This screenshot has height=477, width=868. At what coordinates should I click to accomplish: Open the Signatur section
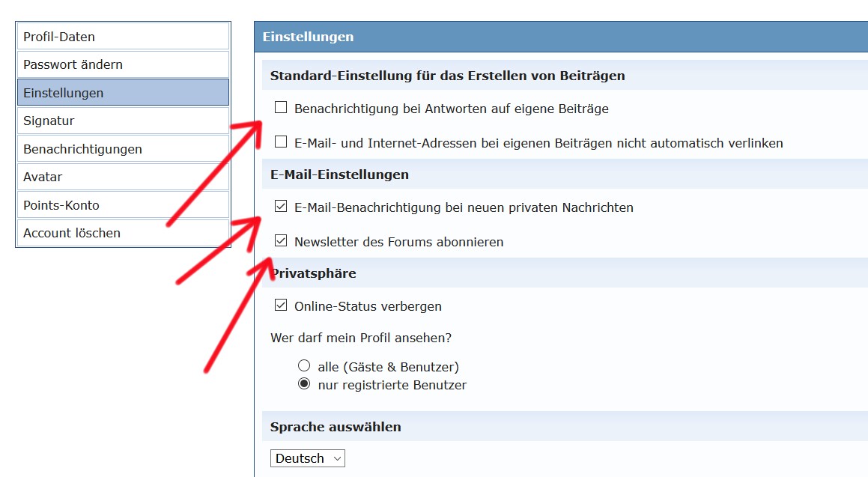point(122,121)
